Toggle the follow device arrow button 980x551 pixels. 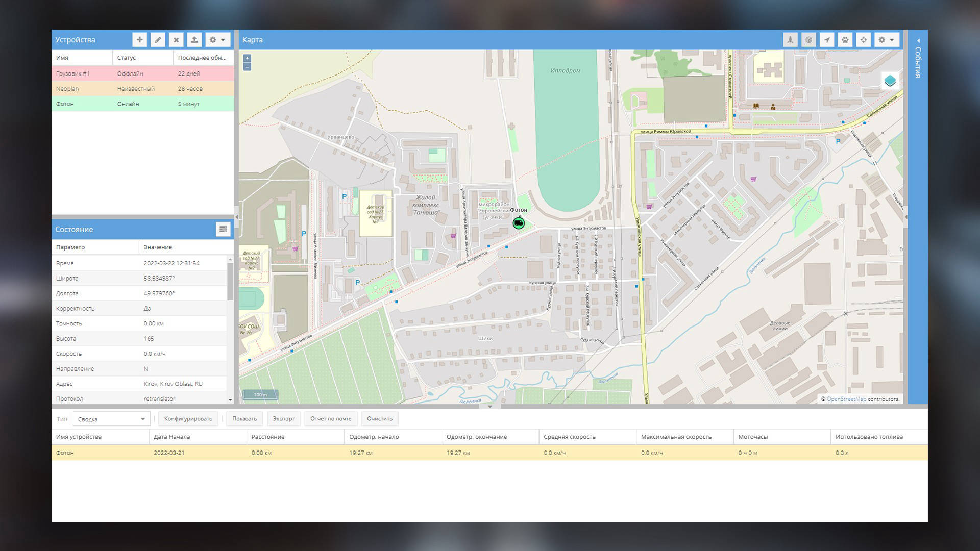(x=827, y=40)
